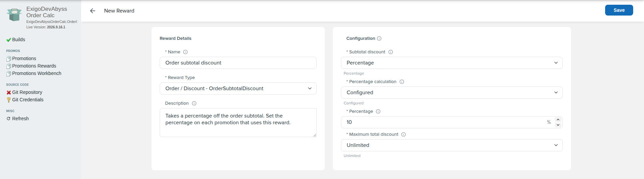Click inside the Description text area

click(x=238, y=123)
